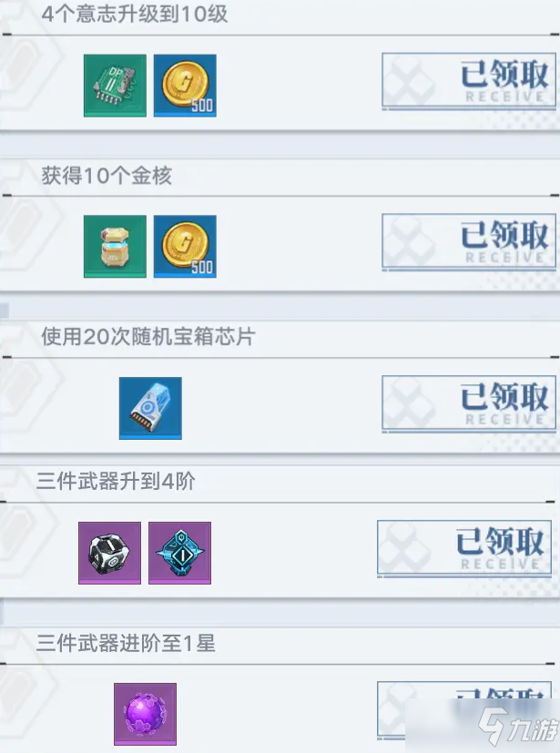Select the 使用20次随机宝箱芯片 task title
Screen dimensions: 560x753
(148, 337)
